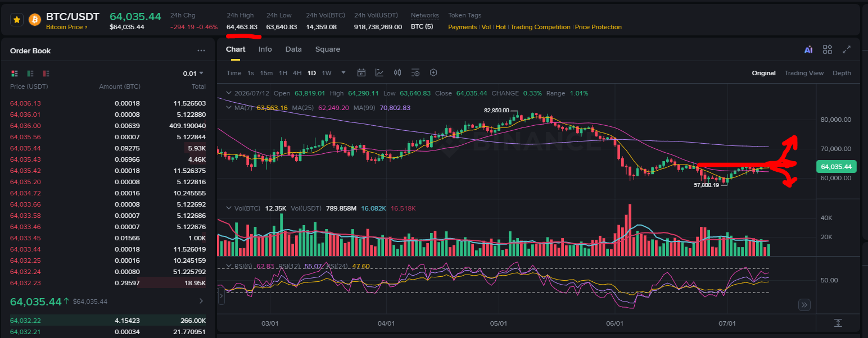The width and height of the screenshot is (868, 338).
Task: Open the technical indicators line-chart icon
Action: [x=379, y=73]
